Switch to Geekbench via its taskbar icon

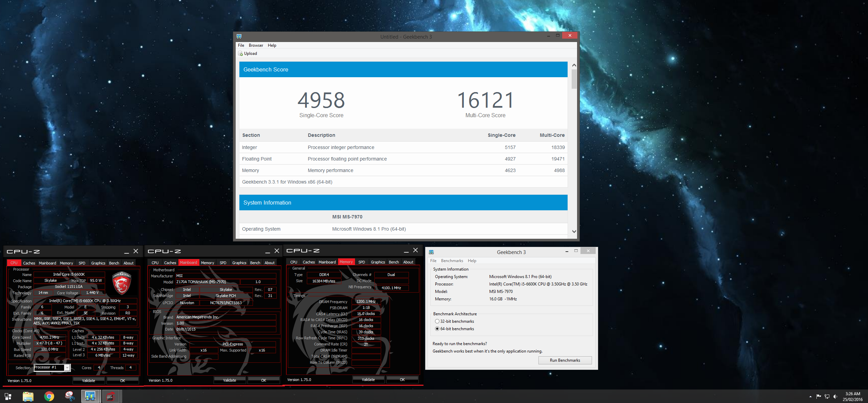pos(90,396)
